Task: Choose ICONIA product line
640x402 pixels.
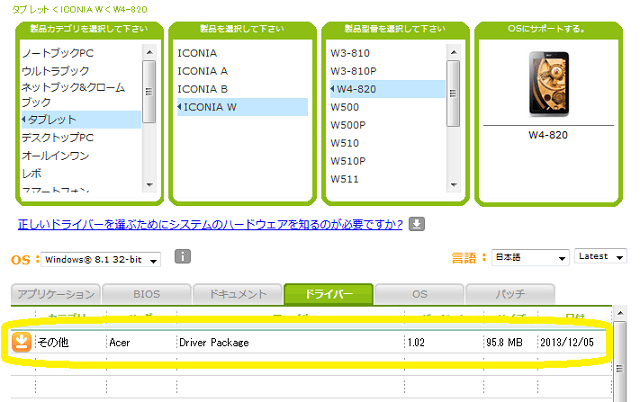Action: pos(197,53)
